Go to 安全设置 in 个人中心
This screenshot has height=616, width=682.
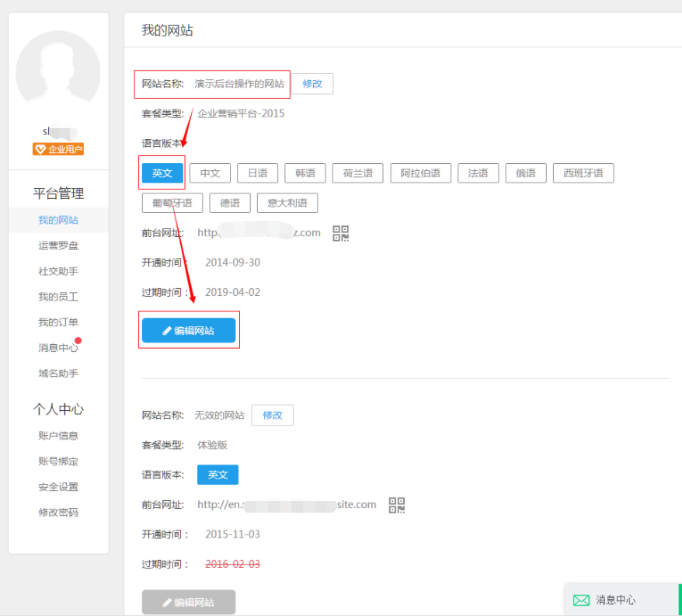click(57, 486)
